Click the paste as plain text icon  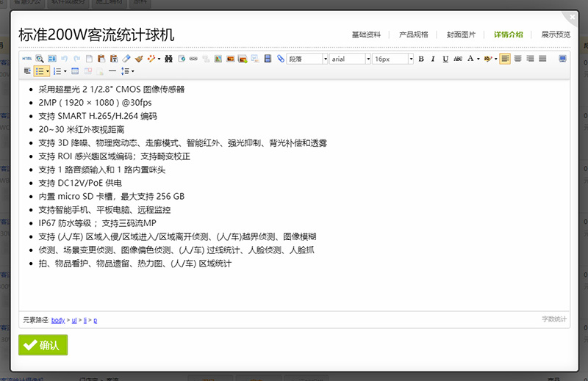tap(114, 59)
